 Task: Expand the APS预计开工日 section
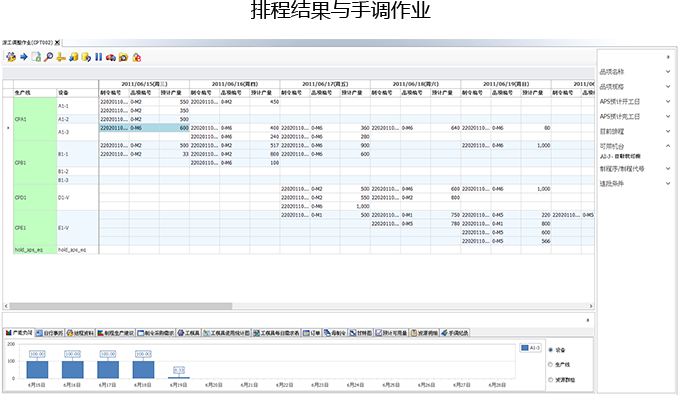668,102
